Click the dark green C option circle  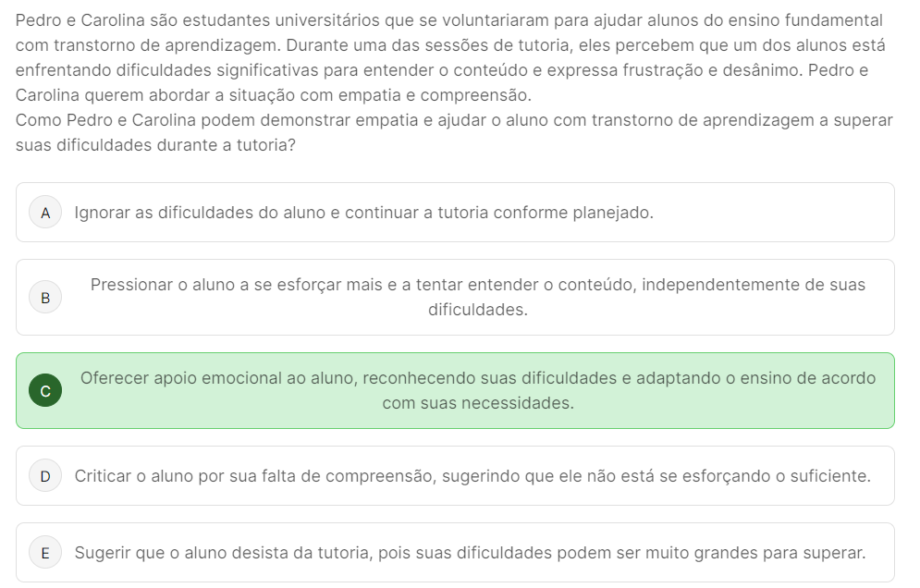[x=45, y=391]
